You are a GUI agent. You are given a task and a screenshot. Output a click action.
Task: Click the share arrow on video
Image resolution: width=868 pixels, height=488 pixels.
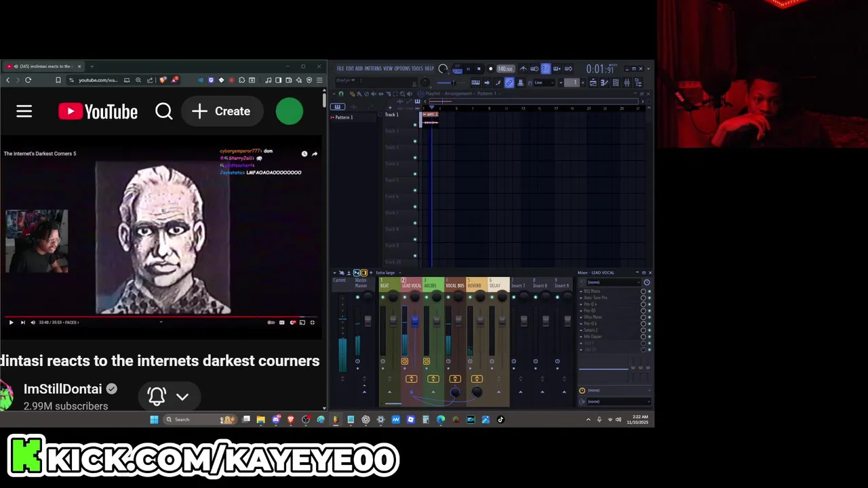tap(315, 154)
